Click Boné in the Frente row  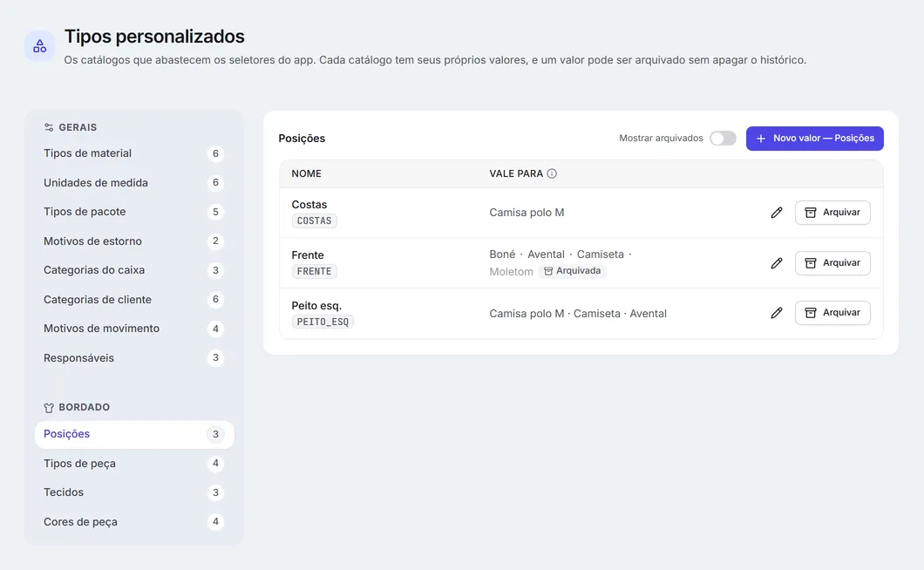coord(502,254)
